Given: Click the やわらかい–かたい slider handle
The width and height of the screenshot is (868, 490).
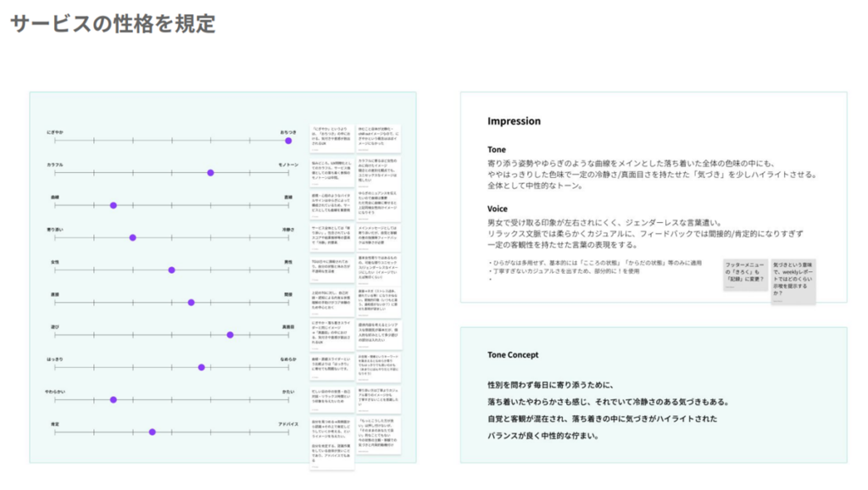Looking at the screenshot, I should [x=114, y=400].
